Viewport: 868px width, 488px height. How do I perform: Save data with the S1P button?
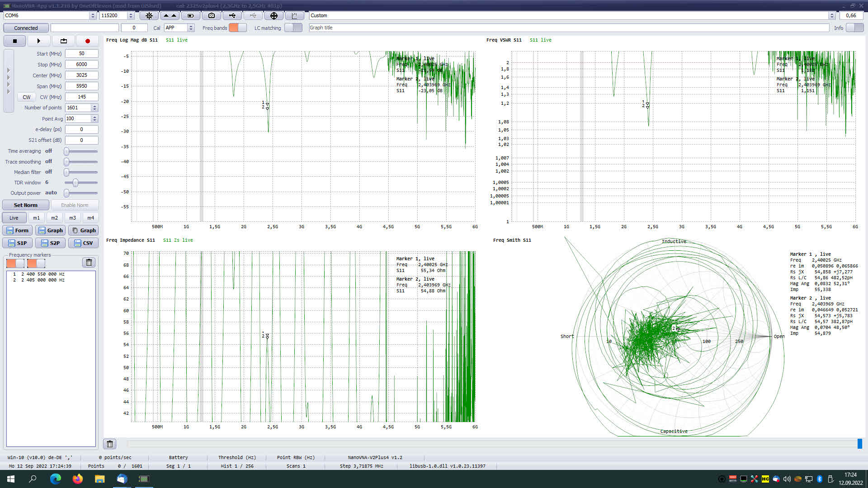click(17, 243)
